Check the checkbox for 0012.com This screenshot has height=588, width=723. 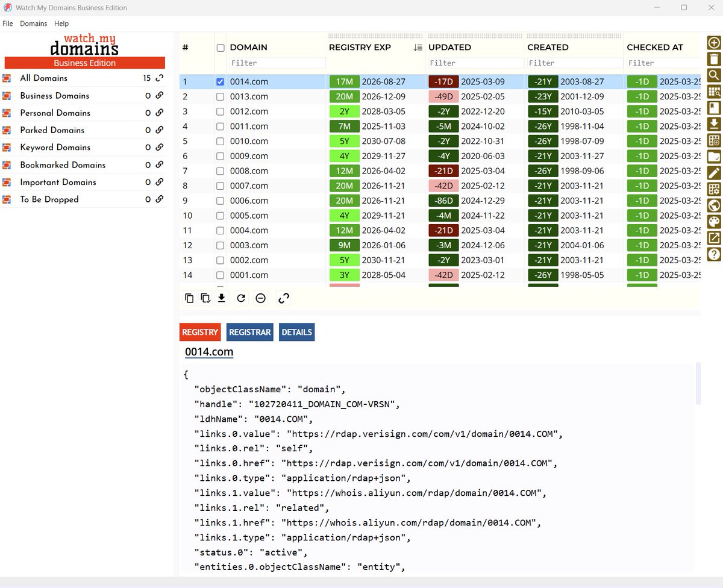(x=220, y=111)
